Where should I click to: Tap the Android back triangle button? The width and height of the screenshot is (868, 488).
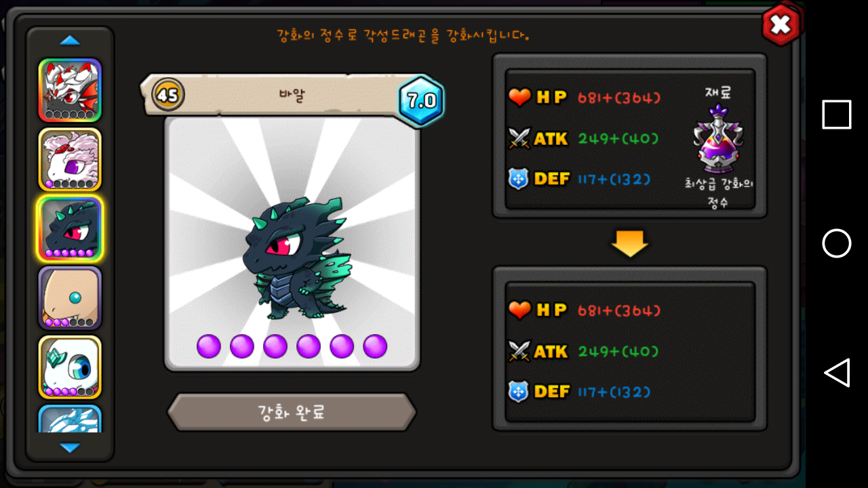click(x=837, y=373)
